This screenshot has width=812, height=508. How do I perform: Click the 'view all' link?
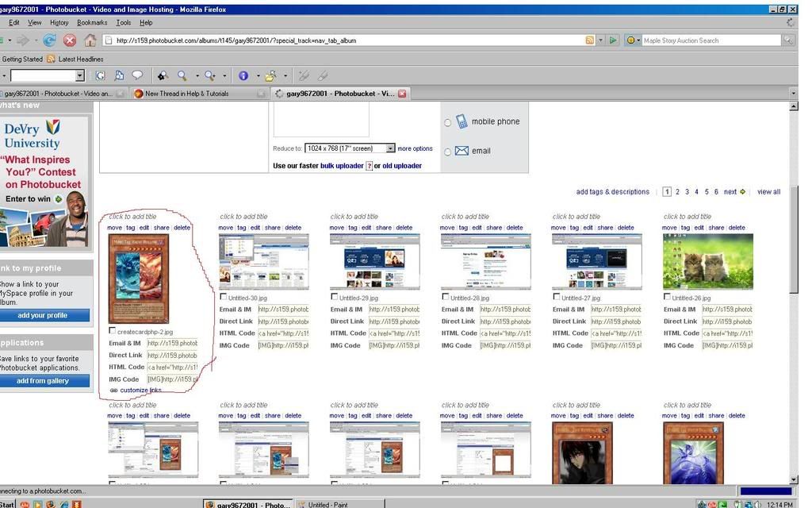coord(768,192)
